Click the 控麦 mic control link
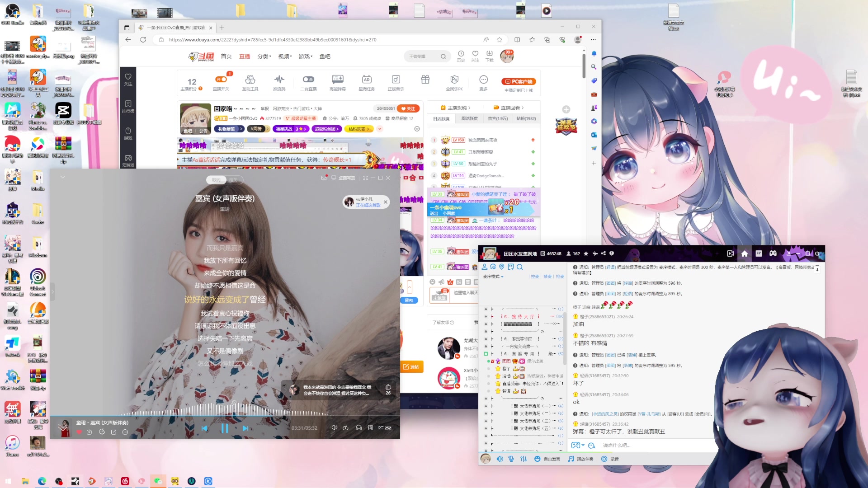Screen dimensions: 868x488 [x=535, y=277]
